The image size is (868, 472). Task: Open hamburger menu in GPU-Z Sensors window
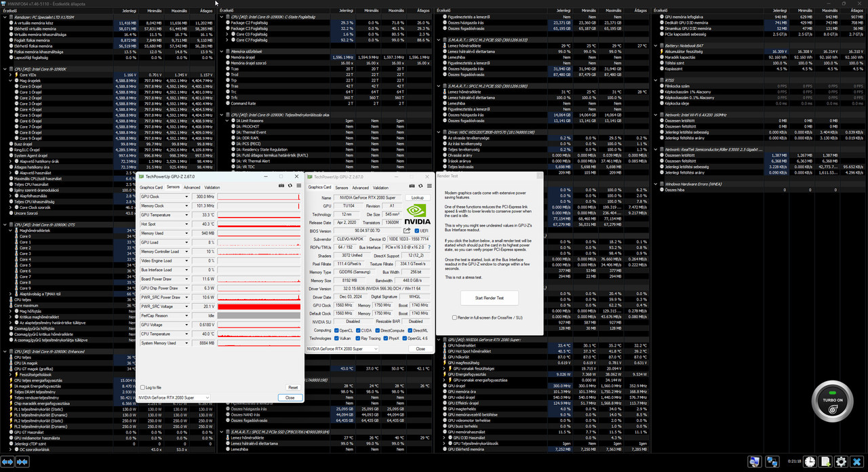[x=299, y=185]
